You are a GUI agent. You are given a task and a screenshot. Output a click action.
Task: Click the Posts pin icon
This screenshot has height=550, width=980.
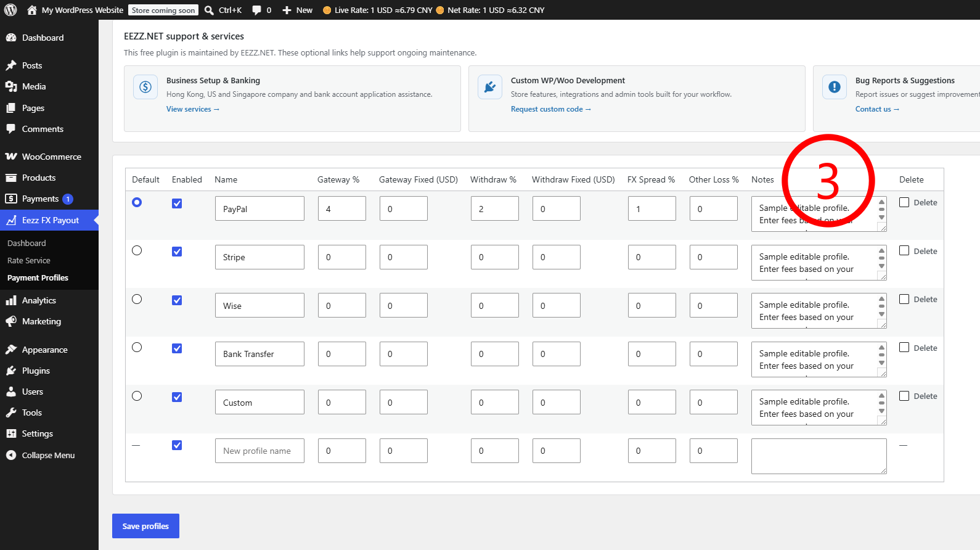[11, 65]
